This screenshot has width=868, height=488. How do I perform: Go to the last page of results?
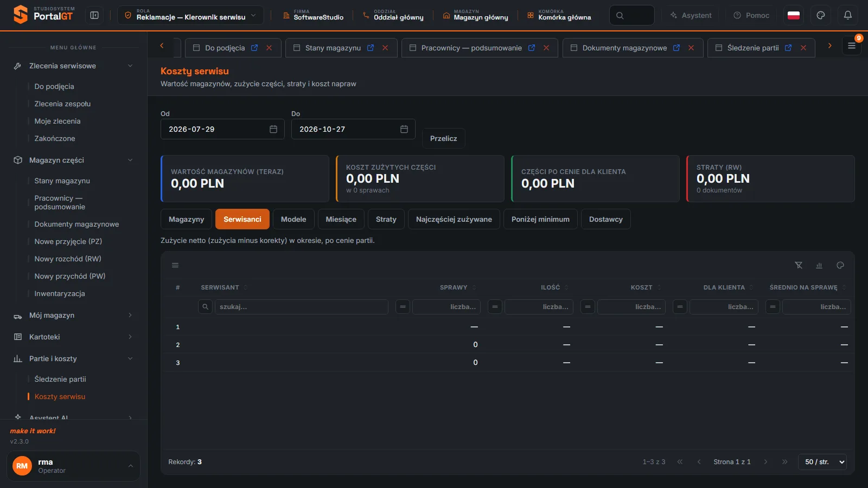point(784,462)
